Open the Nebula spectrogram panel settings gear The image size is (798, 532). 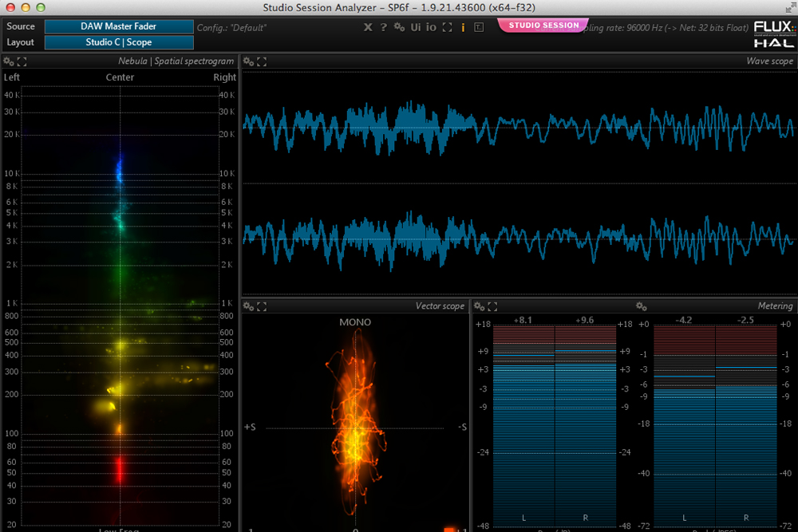[9, 61]
